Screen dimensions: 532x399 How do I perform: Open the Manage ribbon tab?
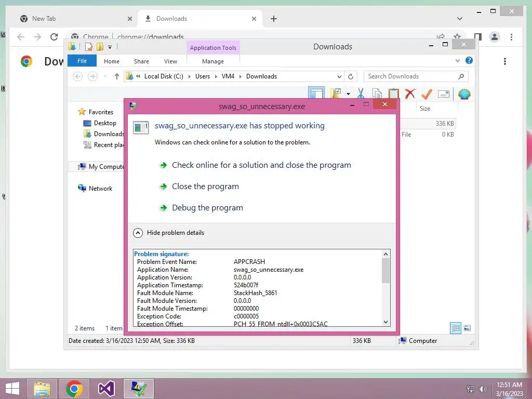tap(212, 61)
